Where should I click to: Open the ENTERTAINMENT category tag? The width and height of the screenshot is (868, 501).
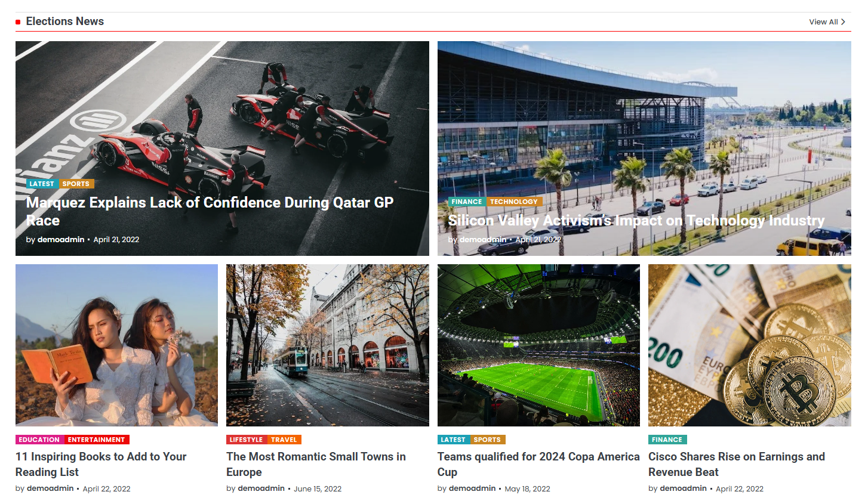tap(96, 440)
